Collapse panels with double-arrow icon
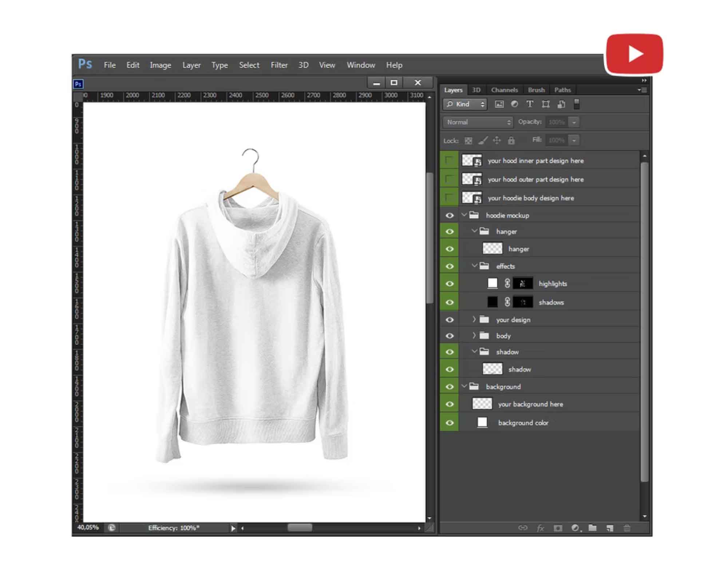Image resolution: width=728 pixels, height=582 pixels. point(644,80)
